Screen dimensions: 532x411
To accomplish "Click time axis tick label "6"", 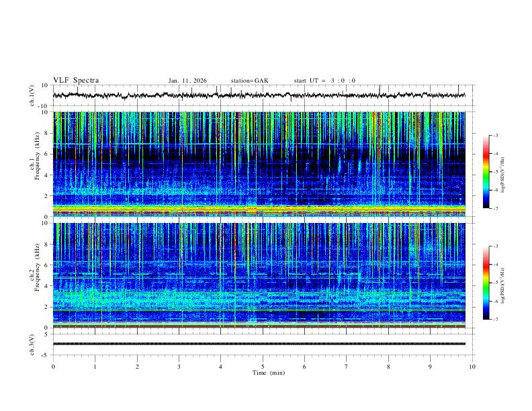I will tap(305, 367).
